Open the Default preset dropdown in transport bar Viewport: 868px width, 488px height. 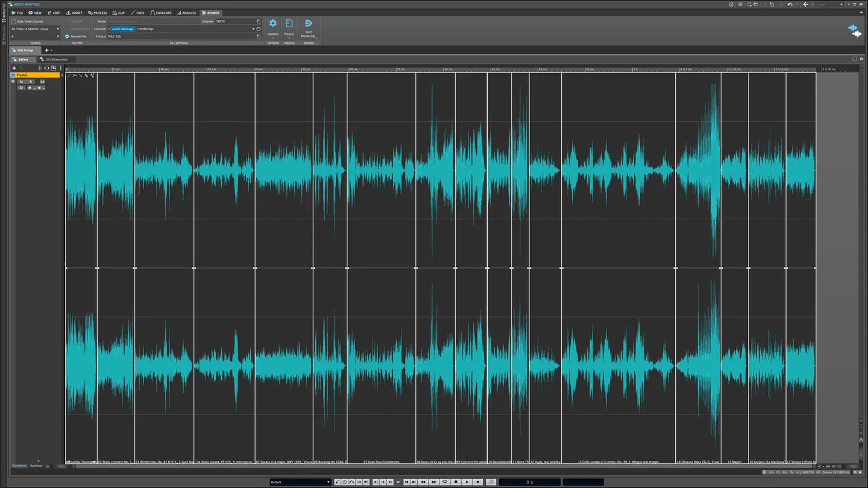(x=300, y=482)
